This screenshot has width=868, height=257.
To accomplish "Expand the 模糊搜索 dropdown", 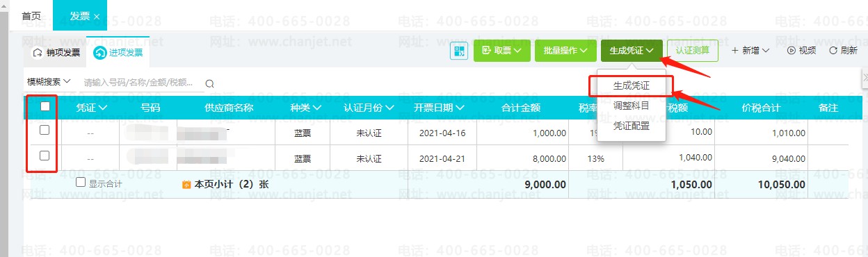I will (x=49, y=82).
